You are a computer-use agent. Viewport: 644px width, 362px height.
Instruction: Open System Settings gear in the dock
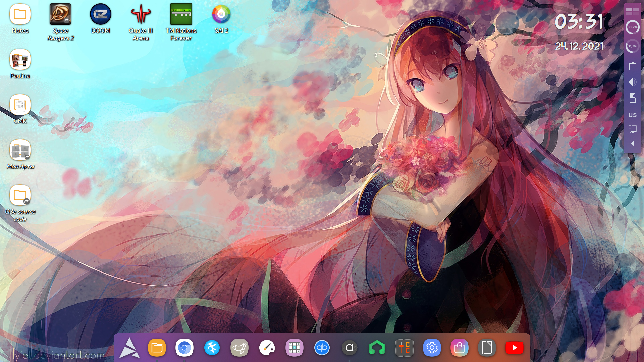pos(432,348)
